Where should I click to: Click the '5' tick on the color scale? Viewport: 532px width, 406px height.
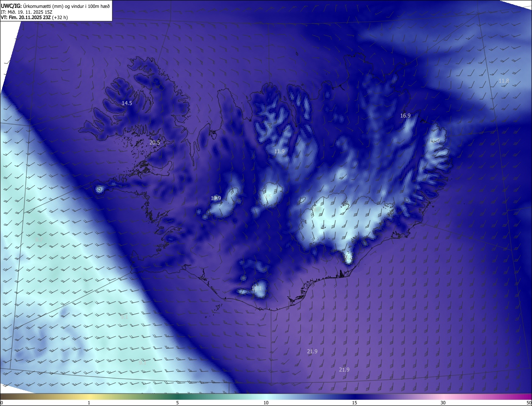pyautogui.click(x=177, y=403)
